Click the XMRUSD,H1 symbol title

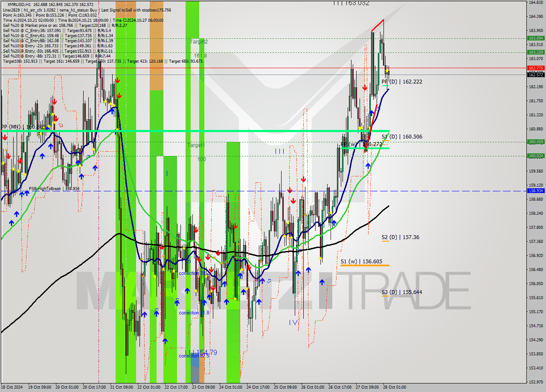coord(19,5)
